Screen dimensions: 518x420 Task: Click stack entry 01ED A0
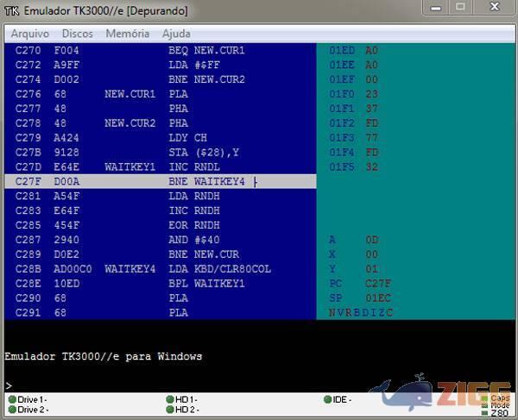pos(353,51)
